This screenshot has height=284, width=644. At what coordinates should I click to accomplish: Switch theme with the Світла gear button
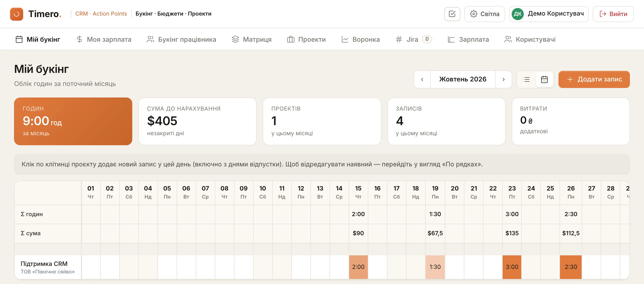coord(485,14)
